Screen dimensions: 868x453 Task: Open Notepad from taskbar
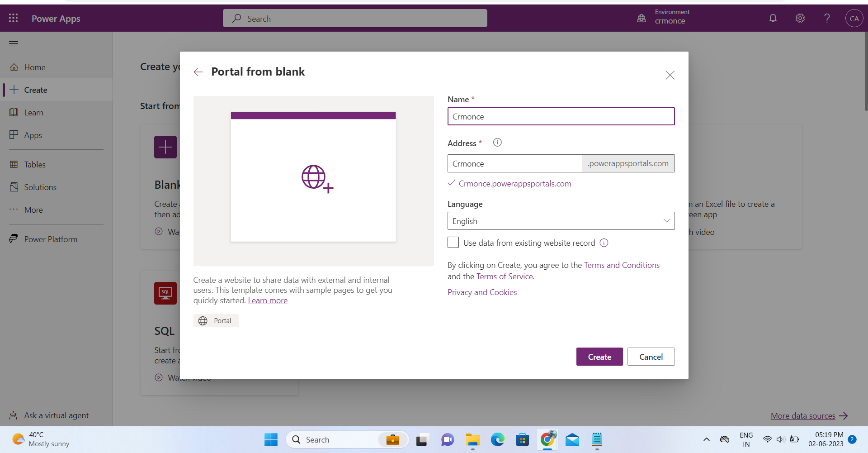597,439
